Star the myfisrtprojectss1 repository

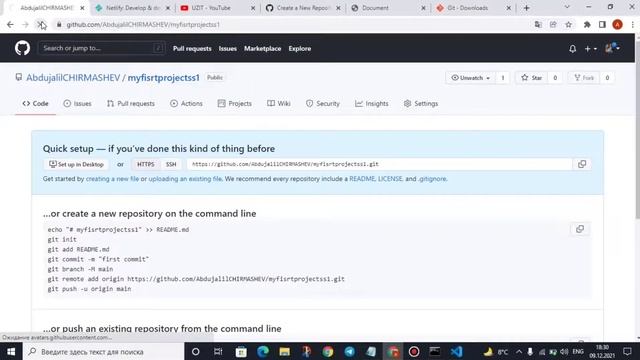[x=532, y=78]
